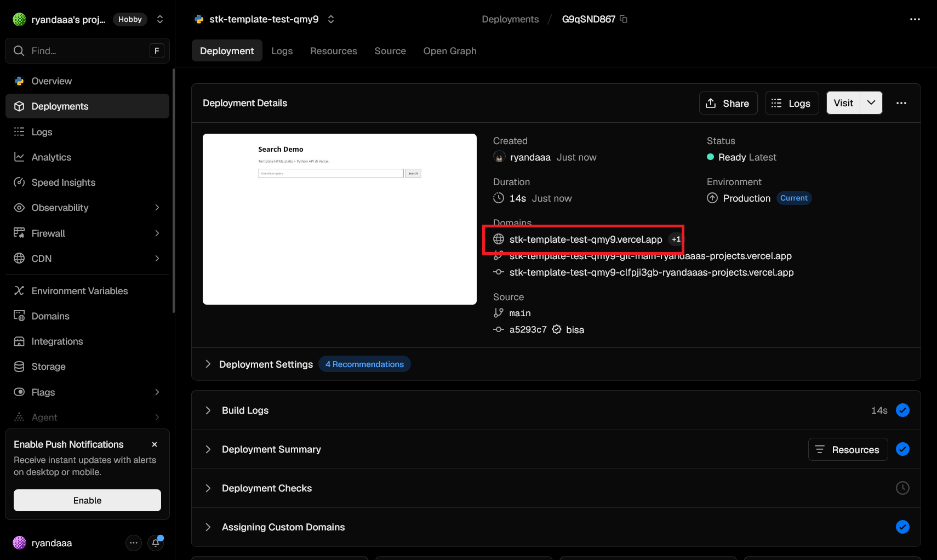Open Analytics in the sidebar
Screen dimensions: 937x560
point(87,157)
